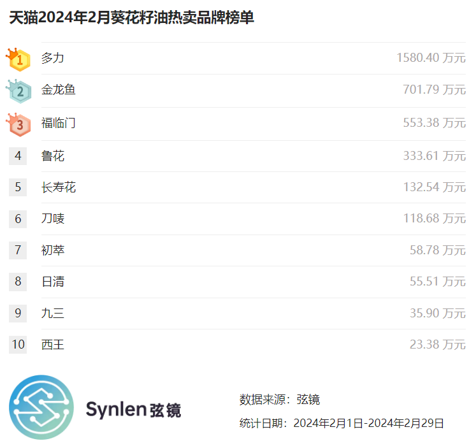Select brand name 西王
The height and width of the screenshot is (448, 476).
(x=53, y=345)
